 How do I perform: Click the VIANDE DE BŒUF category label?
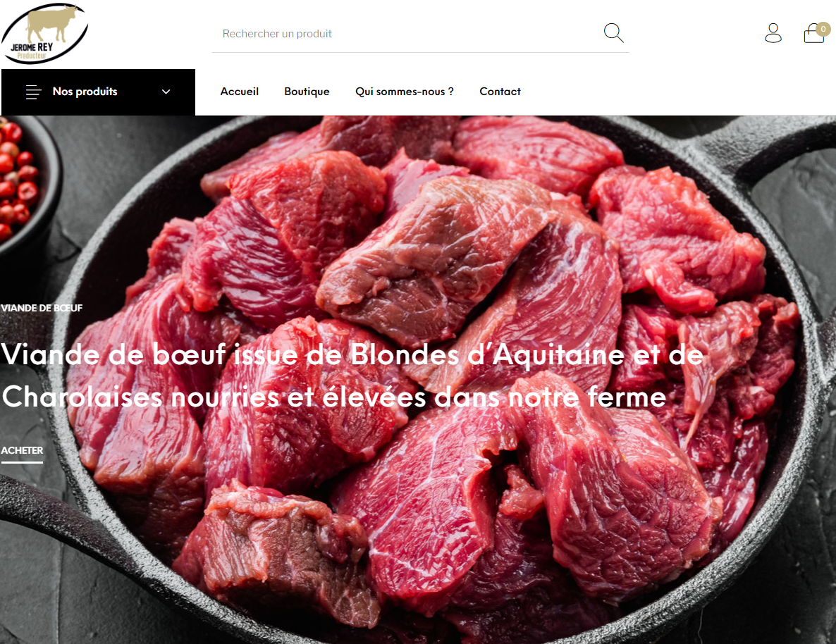pos(42,308)
